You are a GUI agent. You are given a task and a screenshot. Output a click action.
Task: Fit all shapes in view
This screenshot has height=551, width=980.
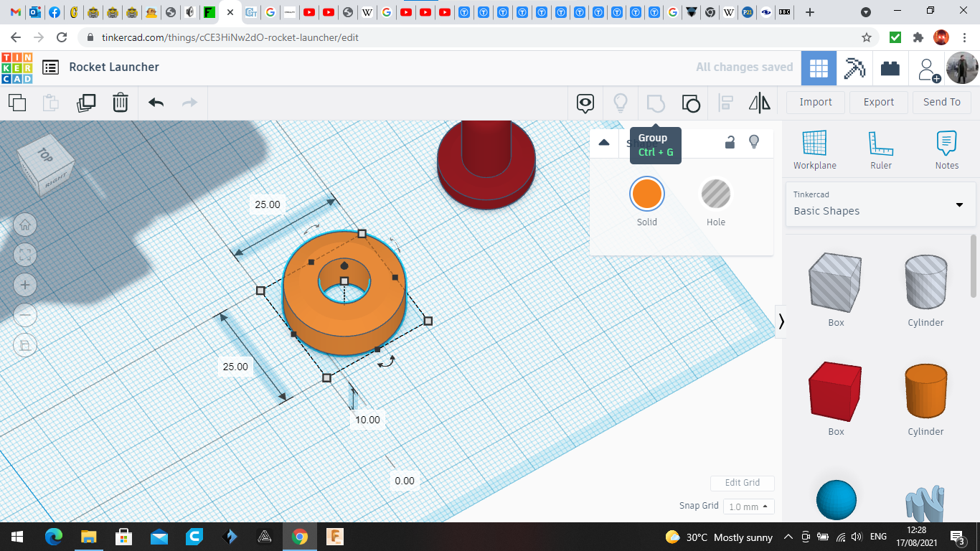(25, 255)
